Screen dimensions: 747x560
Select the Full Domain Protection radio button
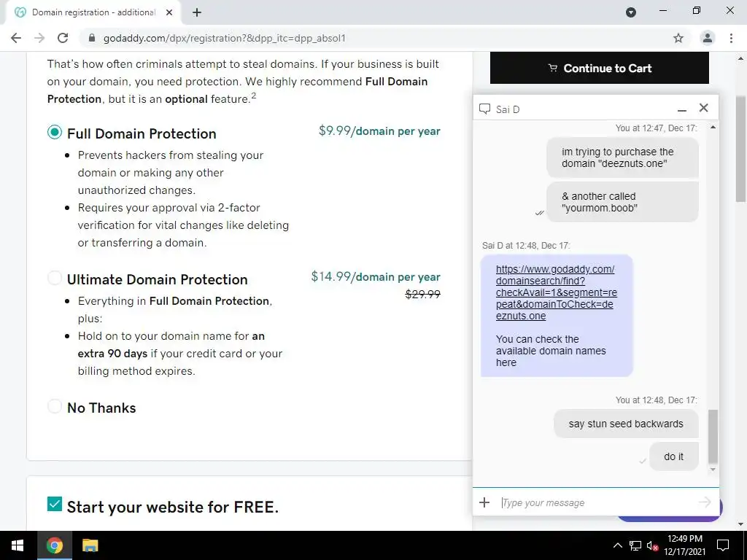[x=55, y=132]
